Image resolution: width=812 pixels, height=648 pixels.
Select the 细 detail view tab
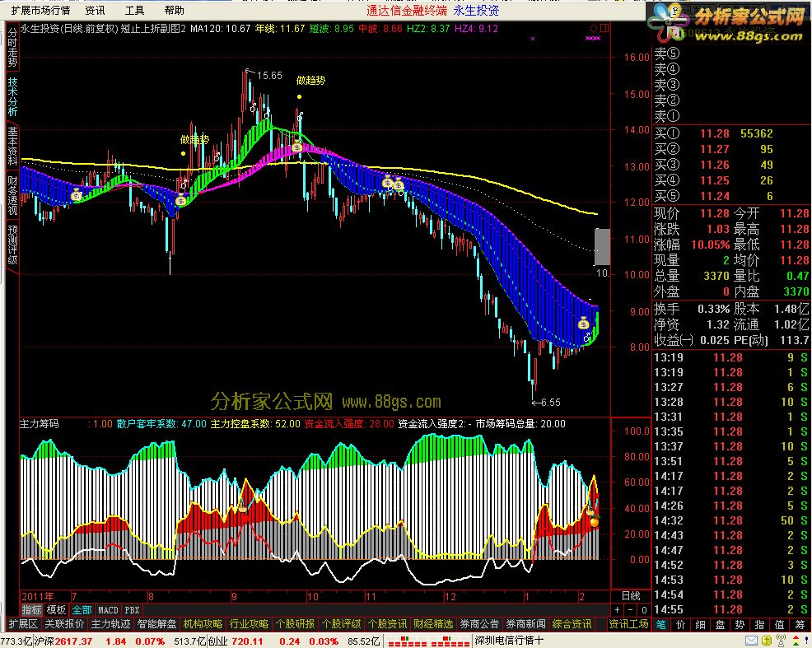click(x=700, y=624)
